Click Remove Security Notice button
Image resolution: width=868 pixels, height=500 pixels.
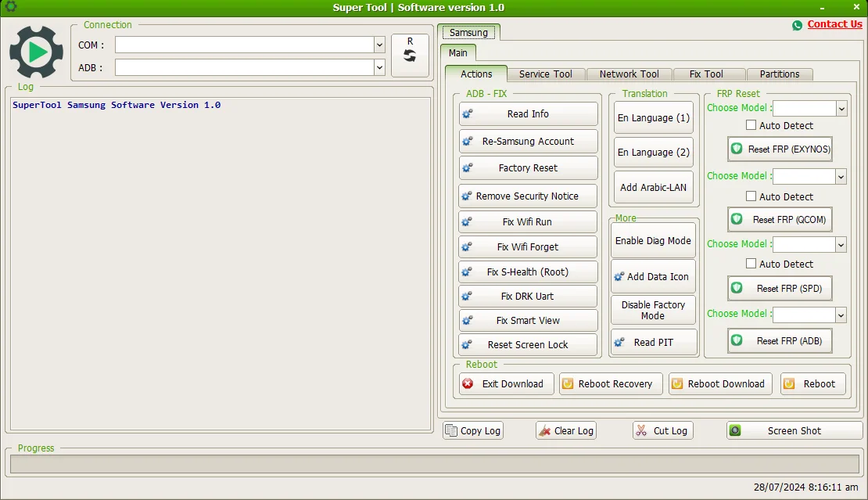[x=528, y=196]
